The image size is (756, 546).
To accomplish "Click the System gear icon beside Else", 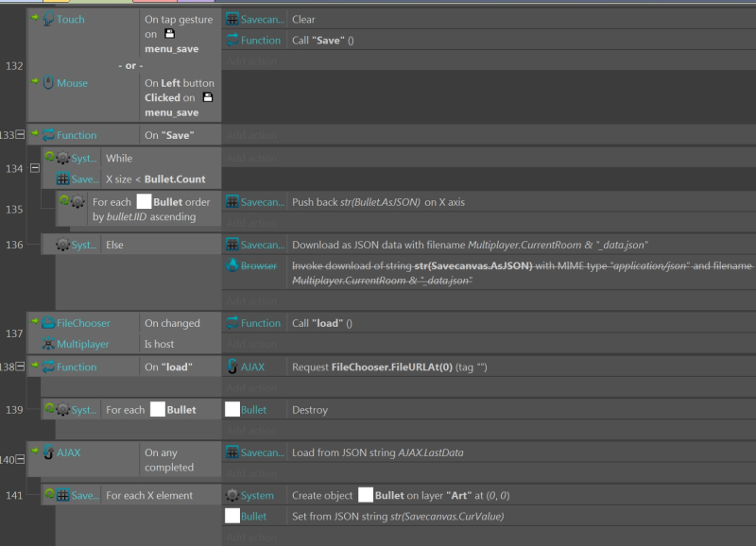I will tap(63, 245).
